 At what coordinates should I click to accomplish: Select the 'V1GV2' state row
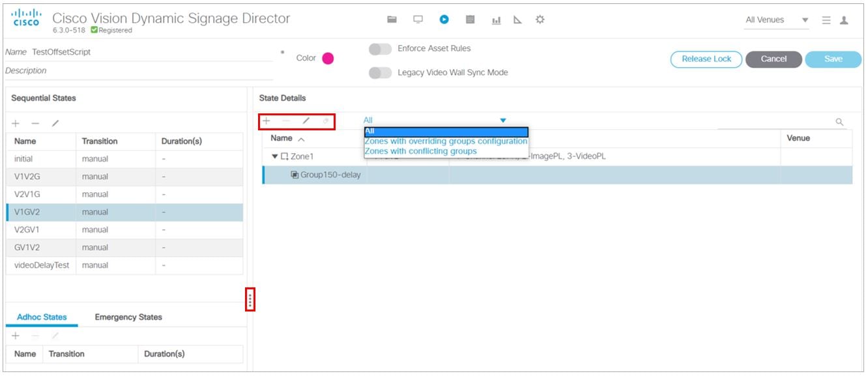pos(124,212)
